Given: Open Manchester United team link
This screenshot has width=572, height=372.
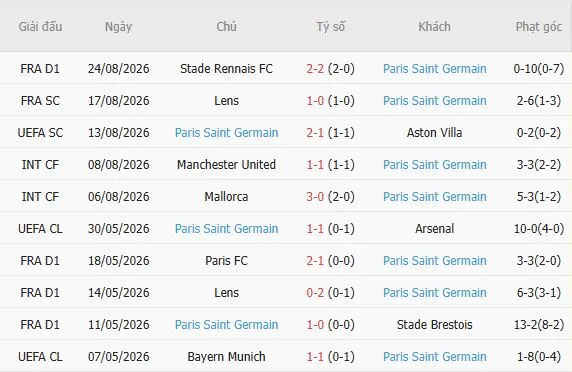Looking at the screenshot, I should coord(226,164).
